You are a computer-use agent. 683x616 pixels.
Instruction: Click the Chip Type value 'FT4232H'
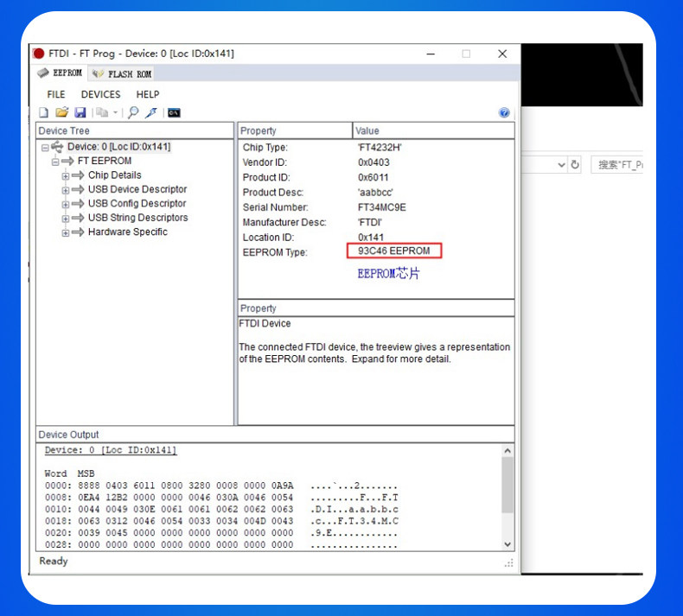click(x=380, y=147)
